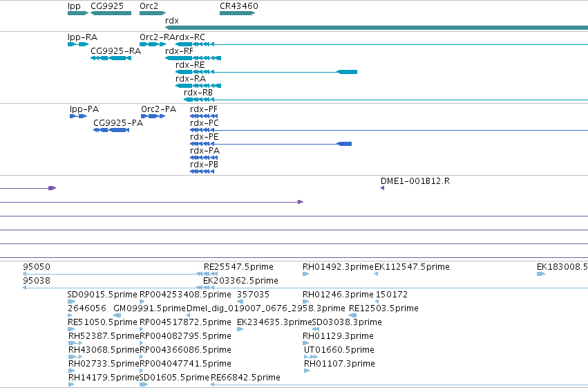Image resolution: width=588 pixels, height=388 pixels.
Task: Select the 95050 alignment label
Action: tap(37, 267)
